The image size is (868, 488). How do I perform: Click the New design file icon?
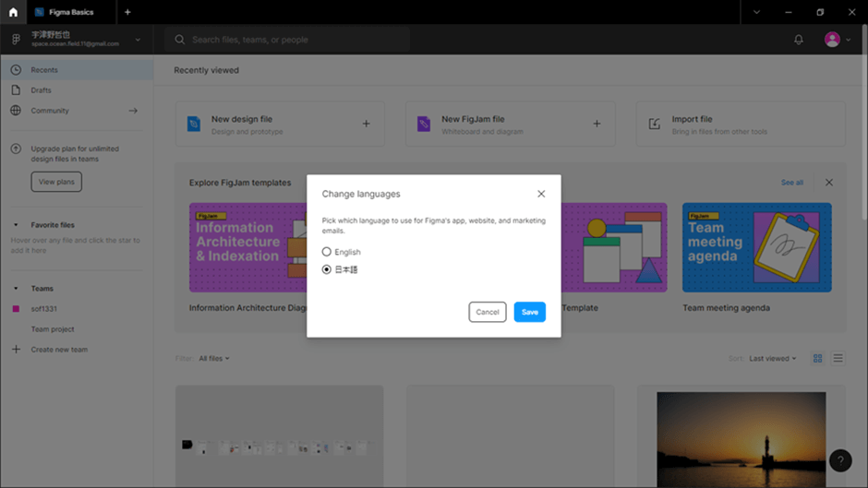point(194,124)
